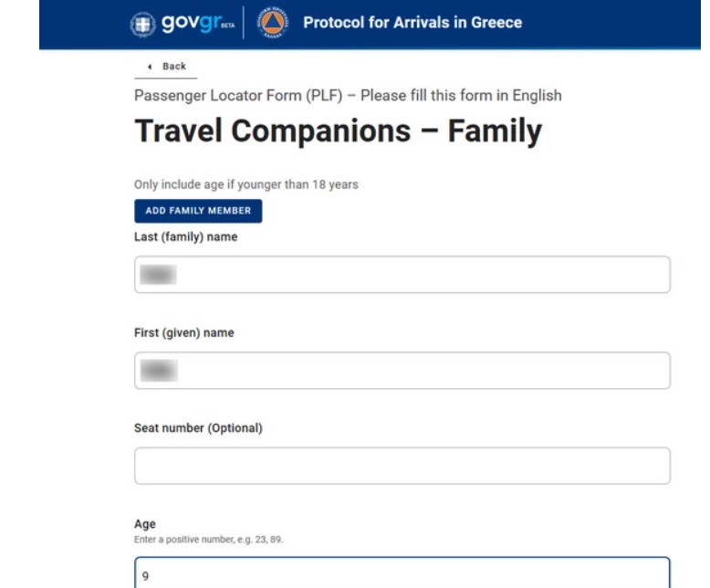Click the BETA badge next to govgr
Screen dimensions: 710x588
coord(227,26)
